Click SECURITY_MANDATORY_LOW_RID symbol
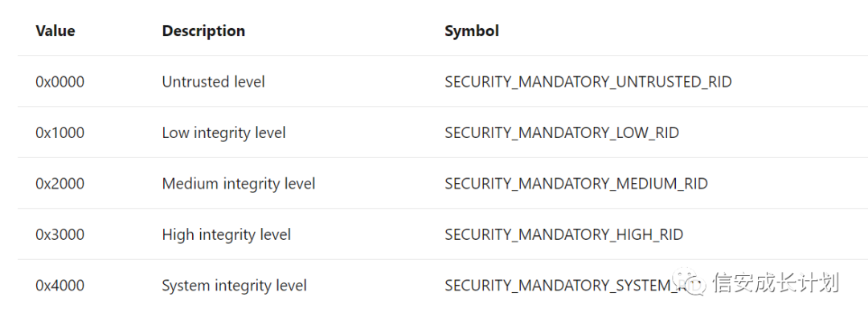Screen dimensions: 868x321 pos(562,133)
